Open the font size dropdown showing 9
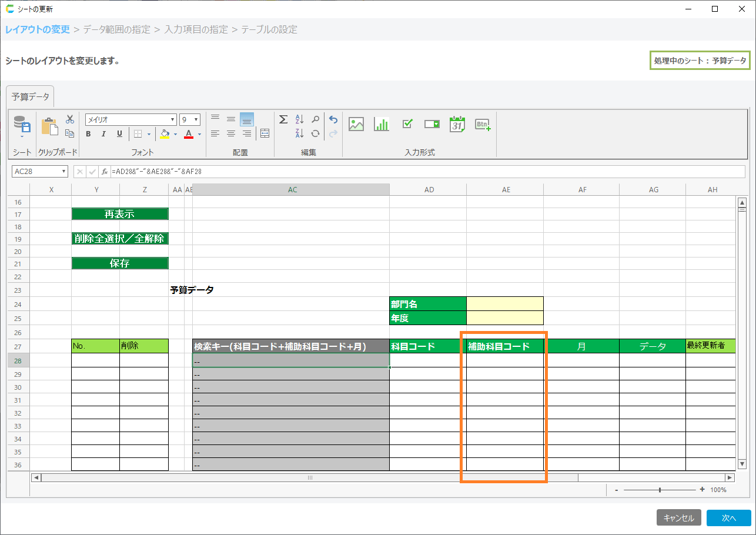 click(x=196, y=119)
